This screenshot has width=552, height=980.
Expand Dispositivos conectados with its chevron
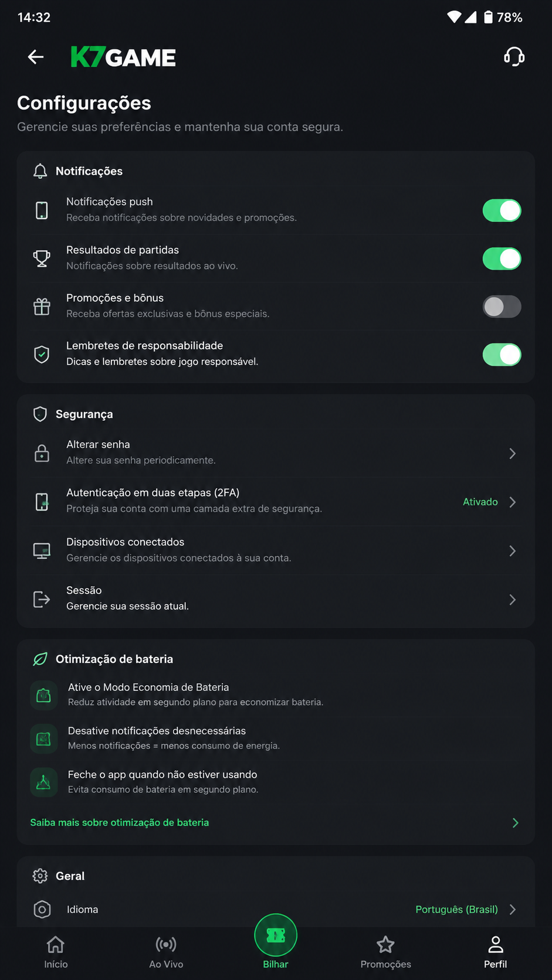(x=513, y=551)
